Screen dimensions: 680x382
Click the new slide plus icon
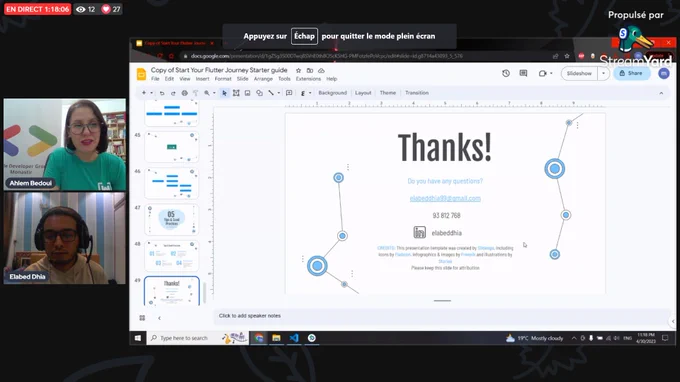(144, 93)
